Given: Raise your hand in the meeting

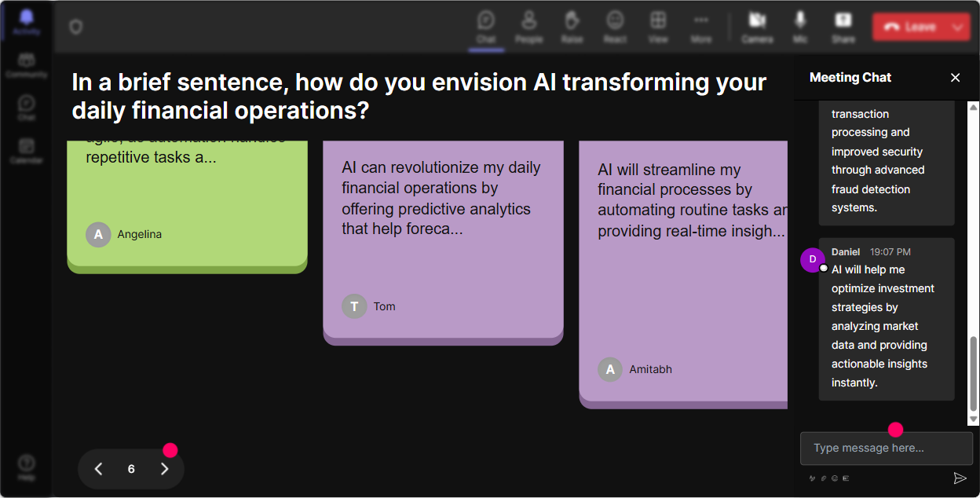Looking at the screenshot, I should pos(572,27).
